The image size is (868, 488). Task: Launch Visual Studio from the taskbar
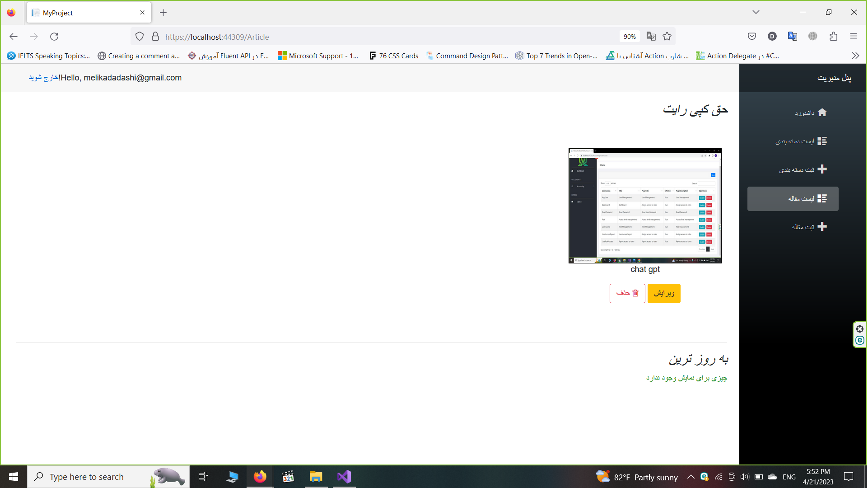click(x=344, y=477)
